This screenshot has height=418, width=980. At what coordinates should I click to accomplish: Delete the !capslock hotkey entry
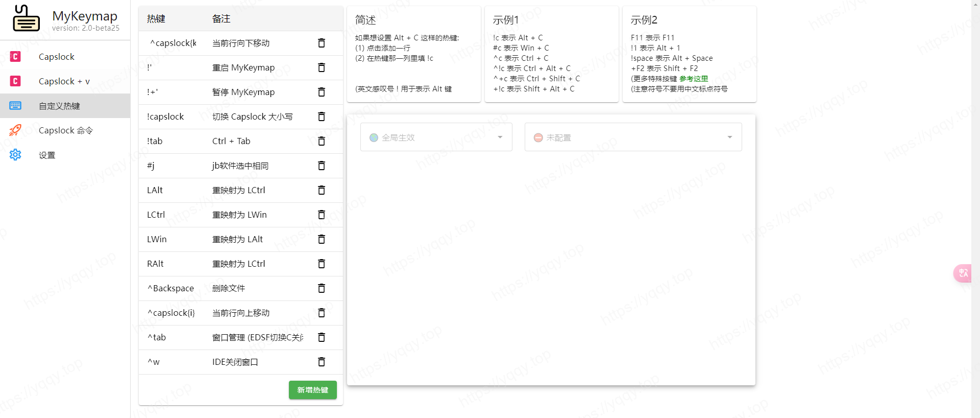[x=322, y=117]
